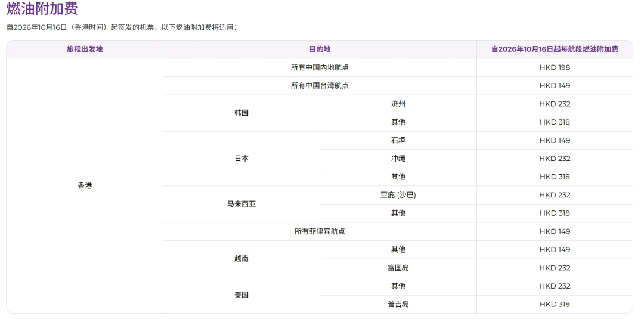Click the 马来西亚 country cell
Viewport: 644px width, 319px height.
click(x=241, y=204)
